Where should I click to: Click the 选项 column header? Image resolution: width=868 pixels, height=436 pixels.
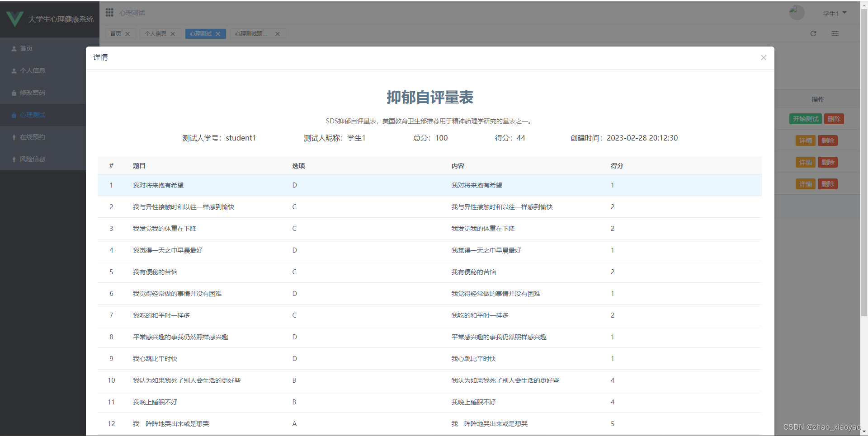(x=298, y=166)
